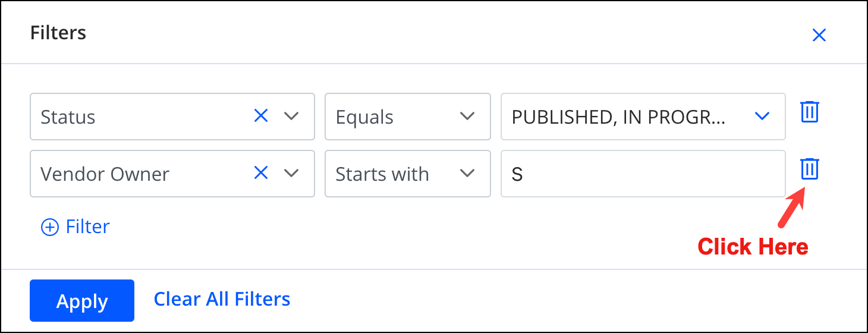
Task: Open the Starts with operator dropdown
Action: point(408,174)
